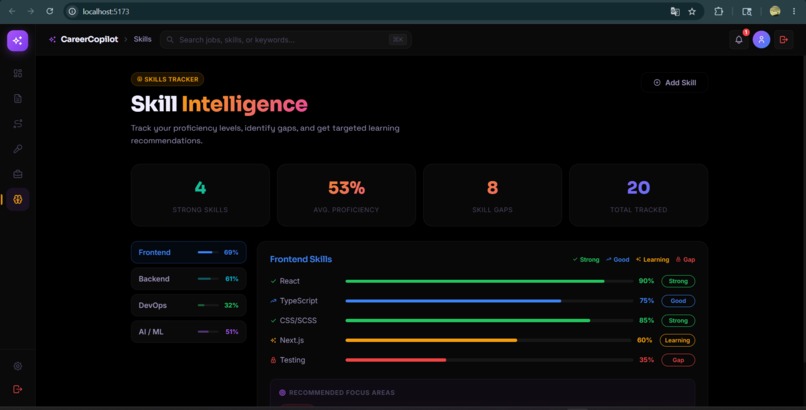Open the Chrome three-dot menu
This screenshot has width=806, height=410.
(794, 11)
